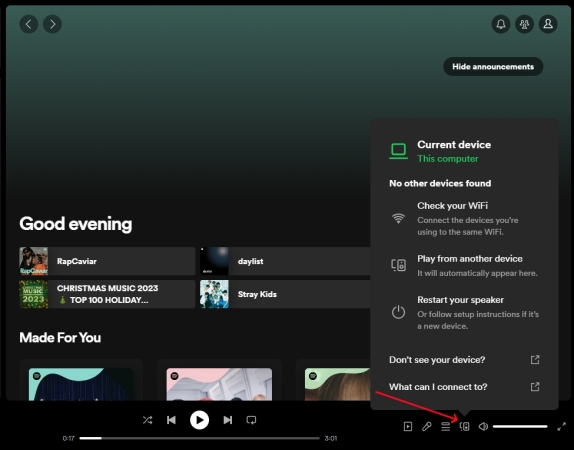Click the Play button
Image resolution: width=574 pixels, height=450 pixels.
pos(200,420)
